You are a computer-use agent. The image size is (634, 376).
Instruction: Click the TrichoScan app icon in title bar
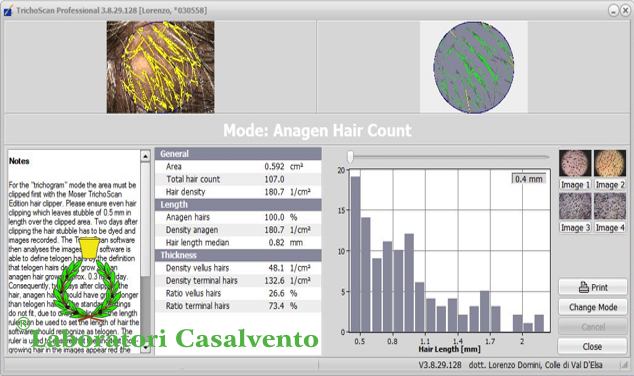[x=8, y=11]
